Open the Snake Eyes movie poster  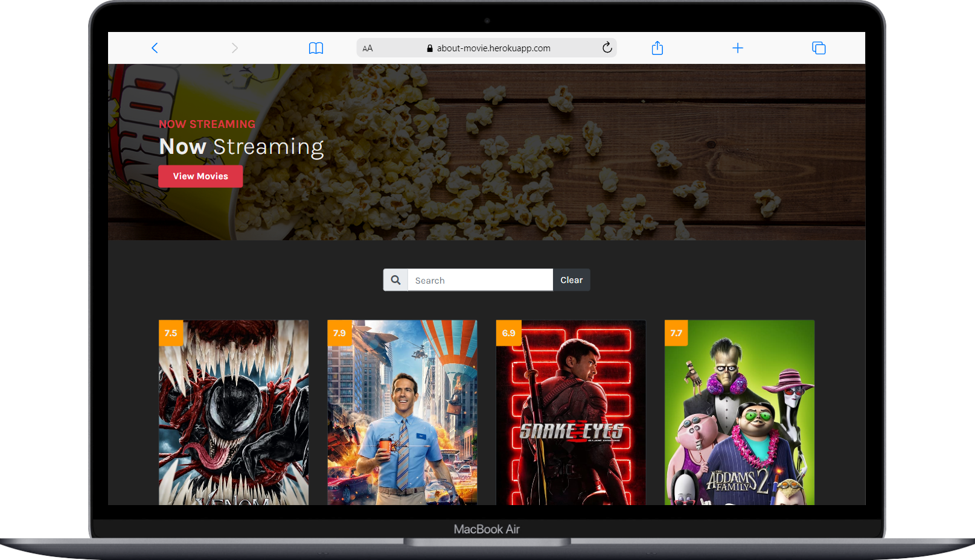coord(571,416)
